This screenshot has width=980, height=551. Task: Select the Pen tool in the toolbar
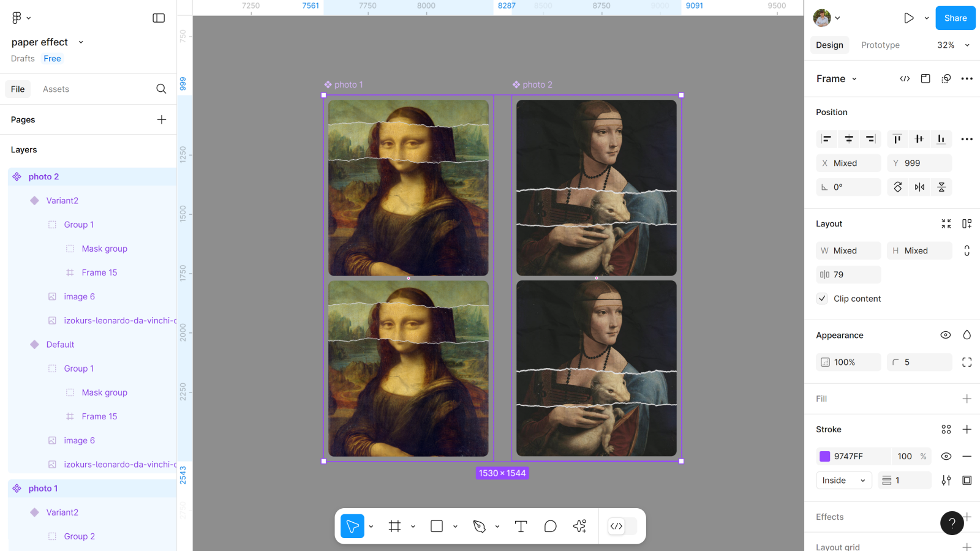480,527
